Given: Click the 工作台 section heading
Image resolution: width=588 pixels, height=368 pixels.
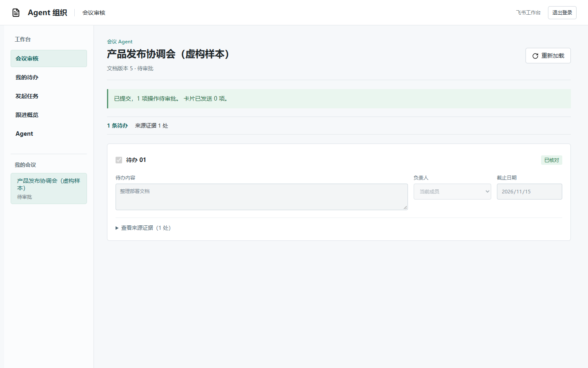Looking at the screenshot, I should coord(23,39).
